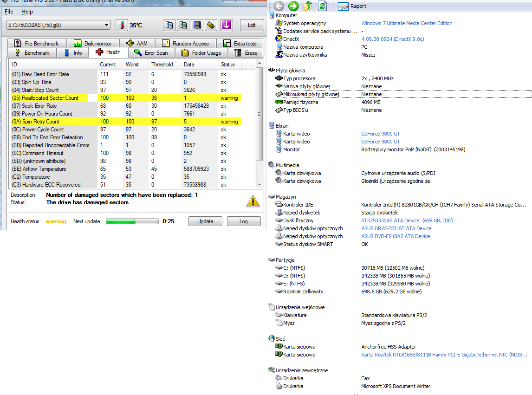
Task: Click the up folder arrow icon
Action: point(308,6)
